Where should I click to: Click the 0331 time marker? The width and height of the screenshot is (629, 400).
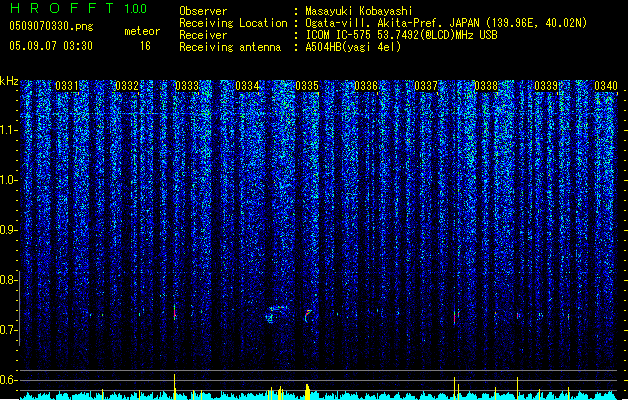(67, 86)
